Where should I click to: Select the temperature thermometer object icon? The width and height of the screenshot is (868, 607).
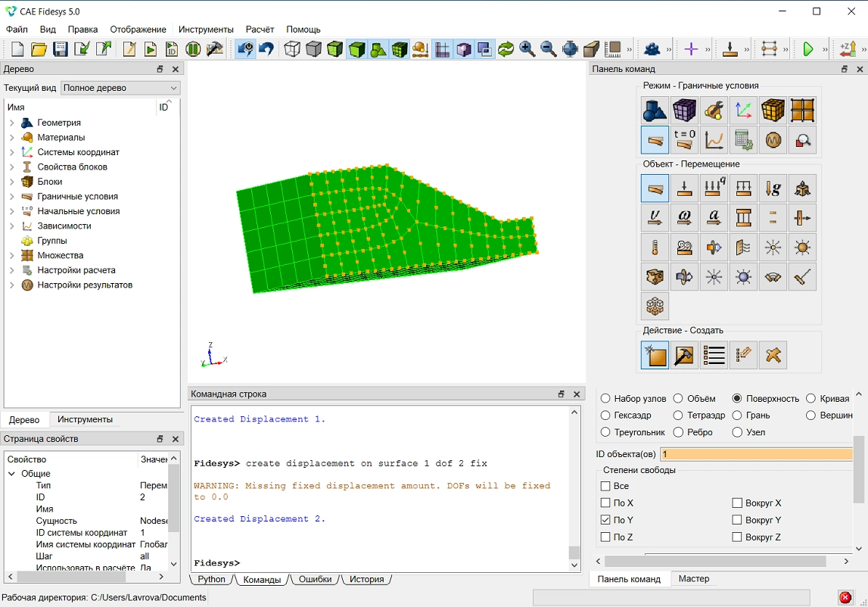tap(655, 247)
